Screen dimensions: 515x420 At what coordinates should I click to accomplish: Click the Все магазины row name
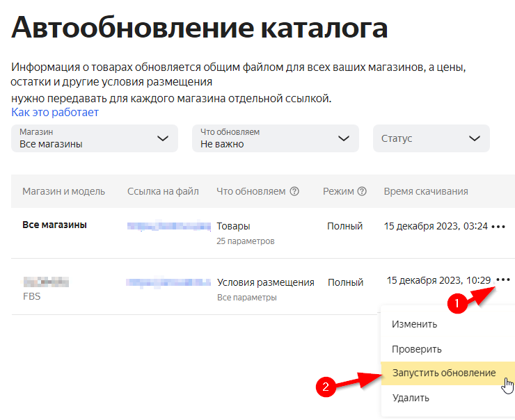[x=54, y=225]
